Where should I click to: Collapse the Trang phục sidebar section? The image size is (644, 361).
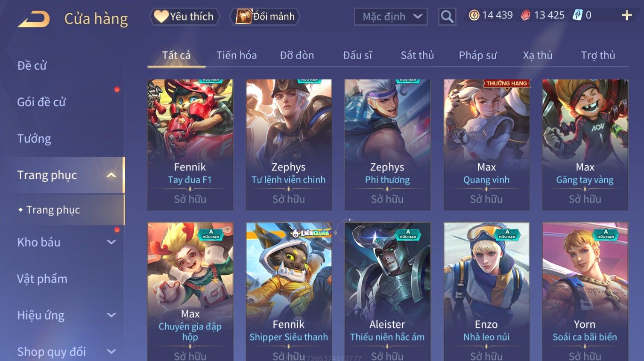(x=111, y=175)
